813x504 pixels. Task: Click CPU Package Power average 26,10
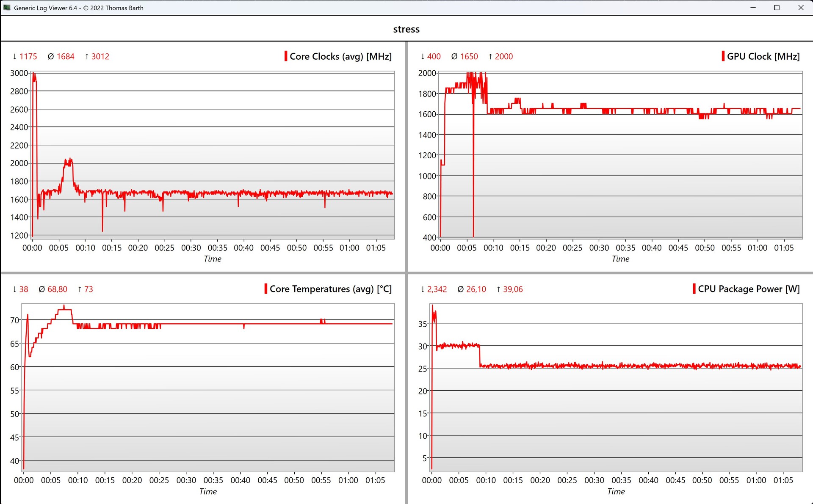tap(476, 289)
